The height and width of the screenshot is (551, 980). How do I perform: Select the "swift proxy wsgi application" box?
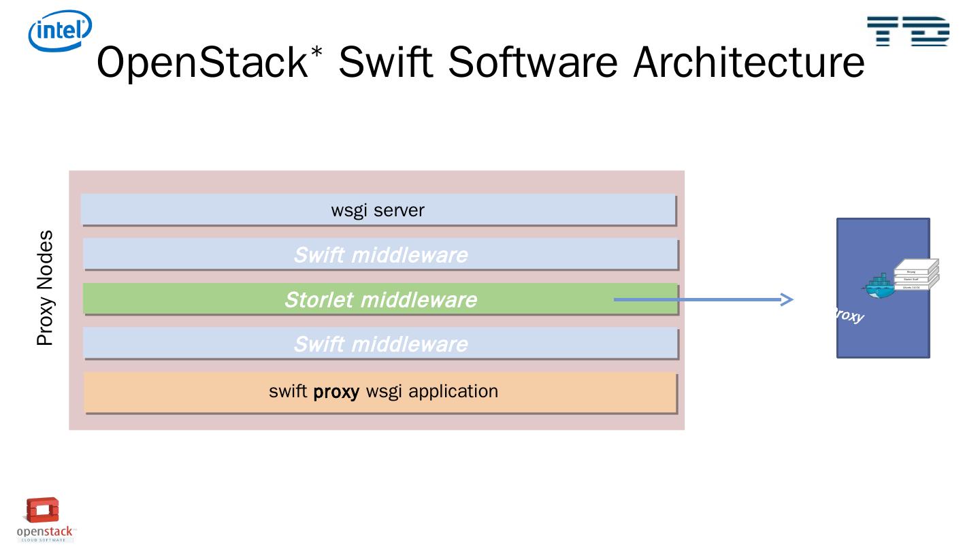point(380,393)
